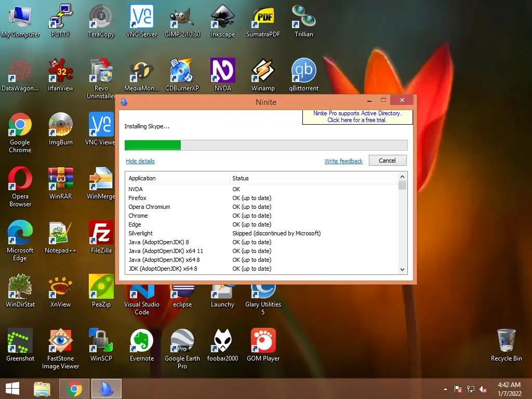Screen dimensions: 532x399
Task: Switch to Chrome in the taskbar
Action: click(x=74, y=389)
